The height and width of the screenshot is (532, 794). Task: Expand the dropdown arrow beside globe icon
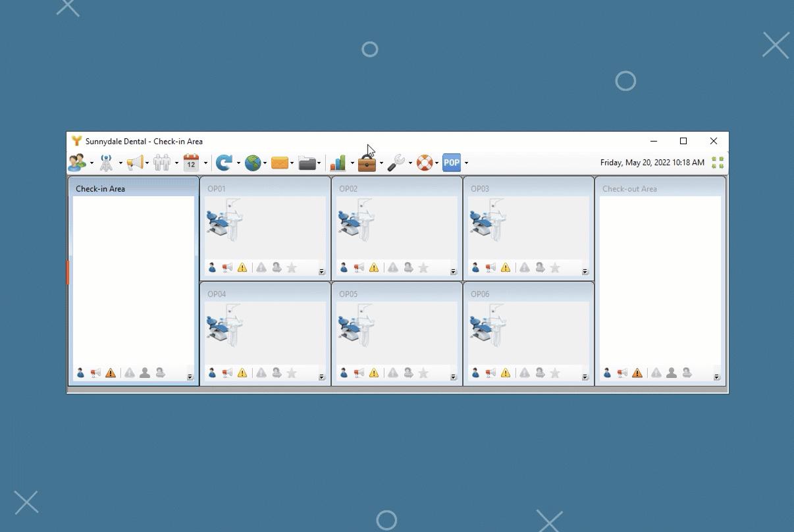coord(265,163)
